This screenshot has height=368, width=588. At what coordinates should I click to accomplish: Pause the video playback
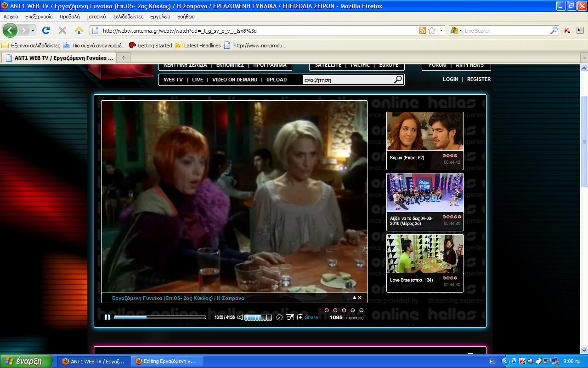pyautogui.click(x=107, y=317)
